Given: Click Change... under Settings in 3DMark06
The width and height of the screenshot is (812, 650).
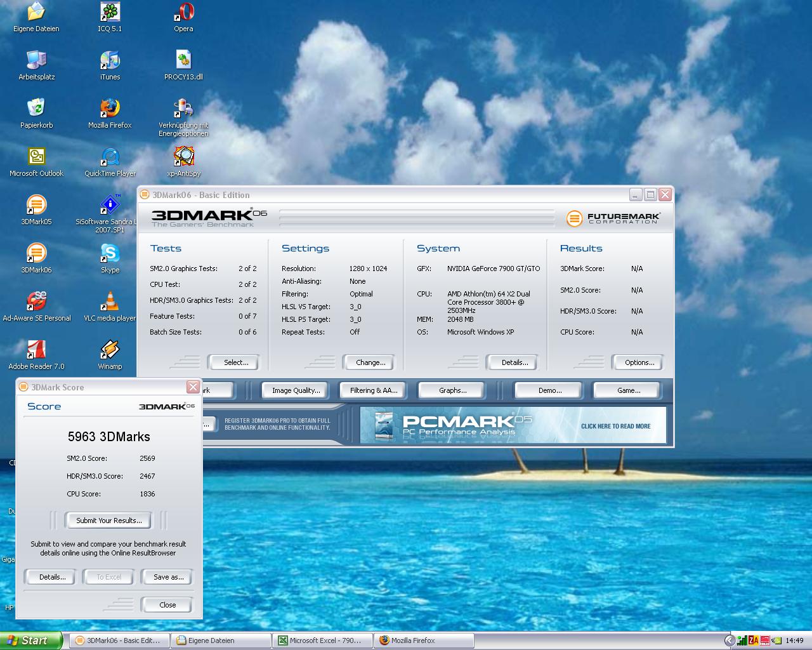Looking at the screenshot, I should 370,362.
